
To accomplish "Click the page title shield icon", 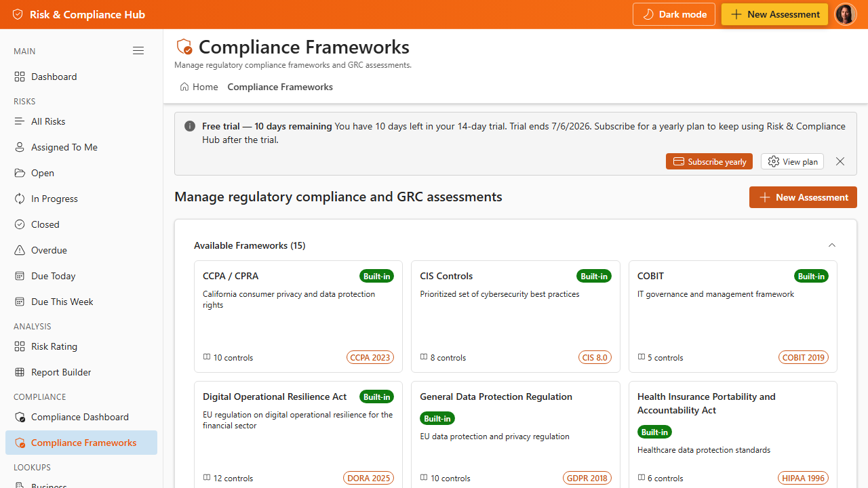I will tap(184, 47).
